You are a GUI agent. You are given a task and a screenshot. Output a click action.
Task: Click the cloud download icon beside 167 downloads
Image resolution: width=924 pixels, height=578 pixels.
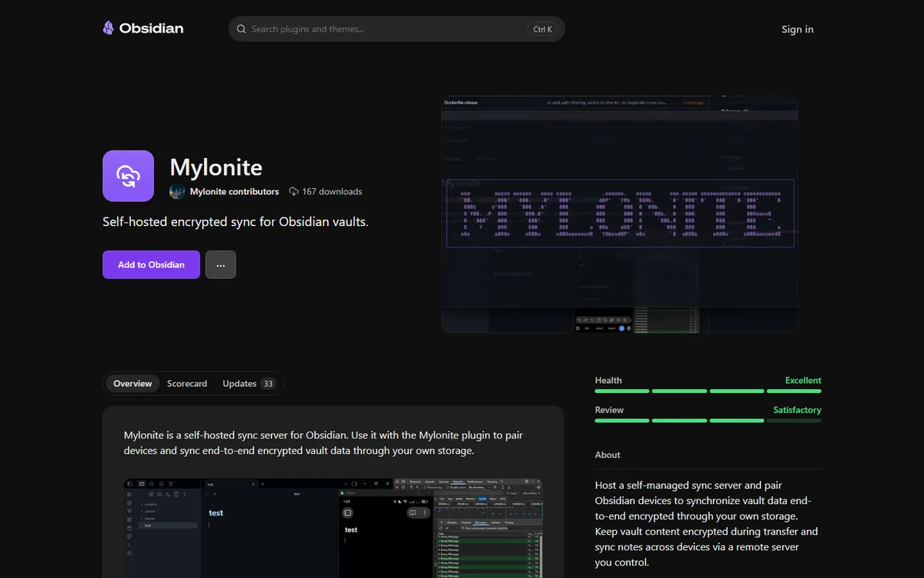[293, 191]
